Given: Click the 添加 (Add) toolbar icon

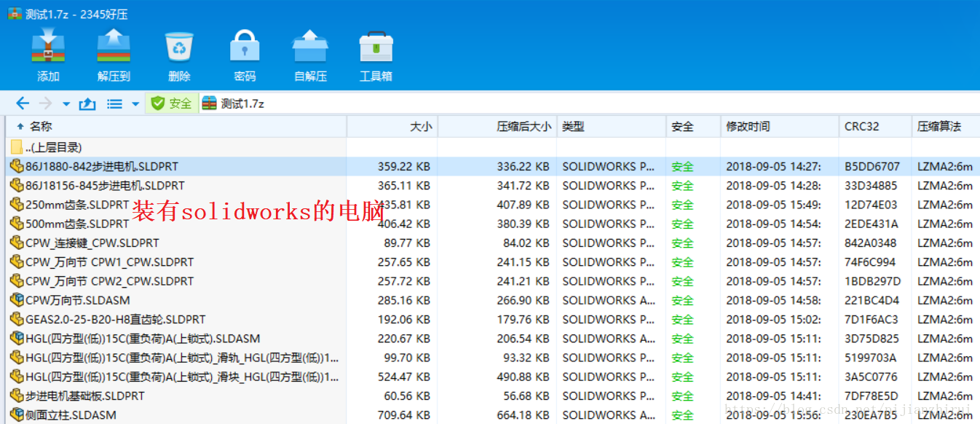Looking at the screenshot, I should click(49, 47).
